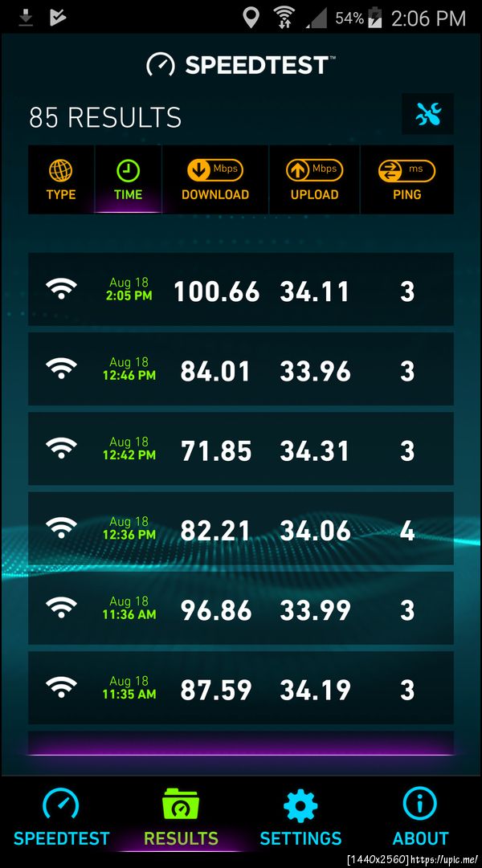Open the ABOUT info tab
The image size is (482, 868).
[420, 817]
